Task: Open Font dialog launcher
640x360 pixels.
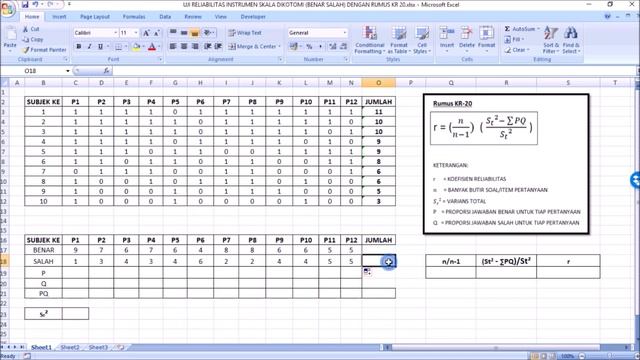Action: click(160, 60)
